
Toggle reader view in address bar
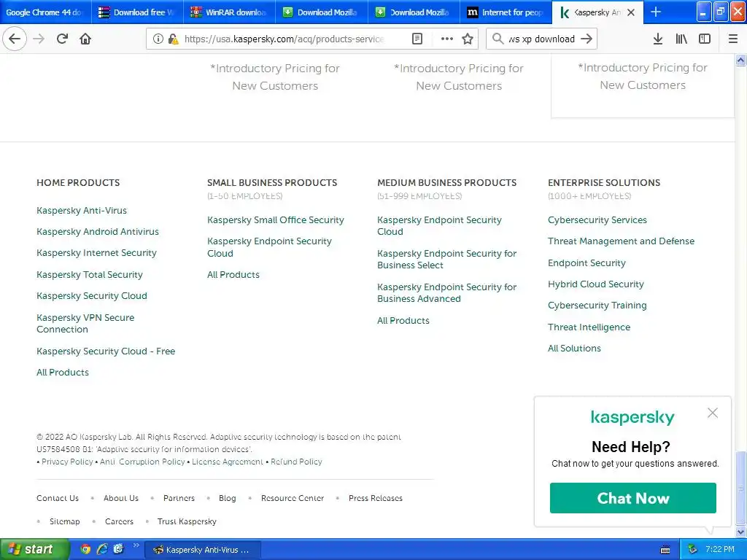click(417, 39)
